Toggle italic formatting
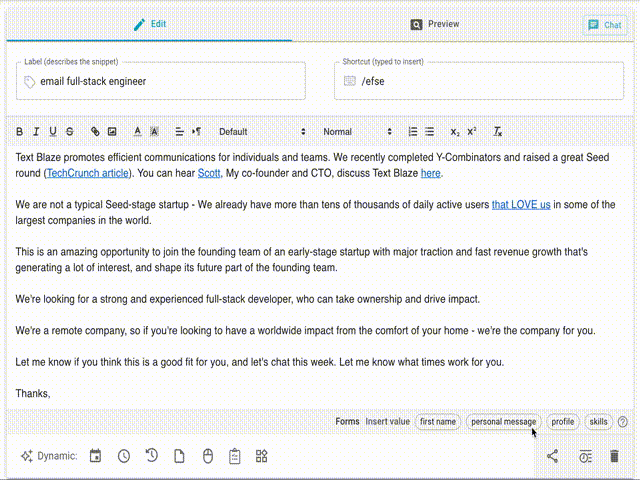Viewport: 640px width, 480px height. tap(36, 131)
